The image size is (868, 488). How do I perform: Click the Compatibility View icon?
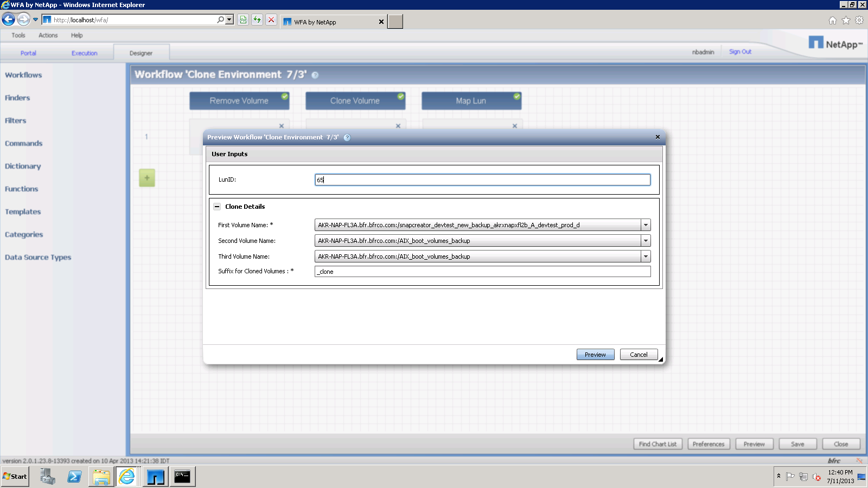[x=243, y=20]
